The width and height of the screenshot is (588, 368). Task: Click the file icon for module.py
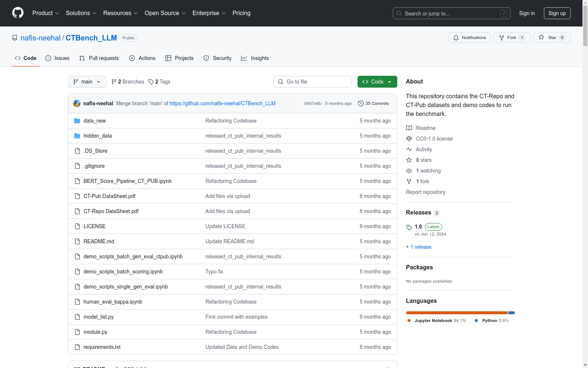pos(77,332)
